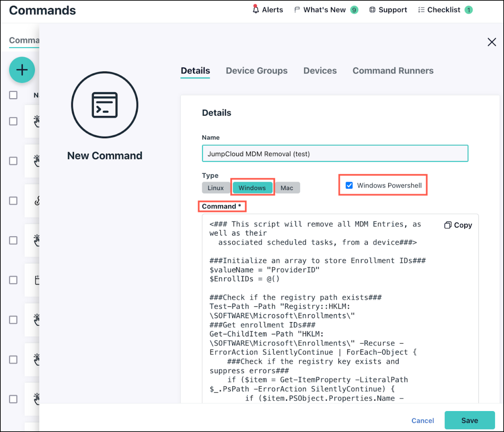Open the Devices tab
This screenshot has height=432, width=504.
[320, 71]
